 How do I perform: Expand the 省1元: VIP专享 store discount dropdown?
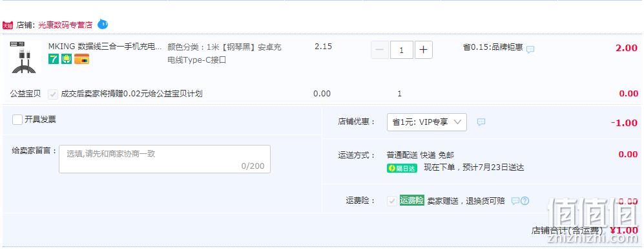[427, 122]
